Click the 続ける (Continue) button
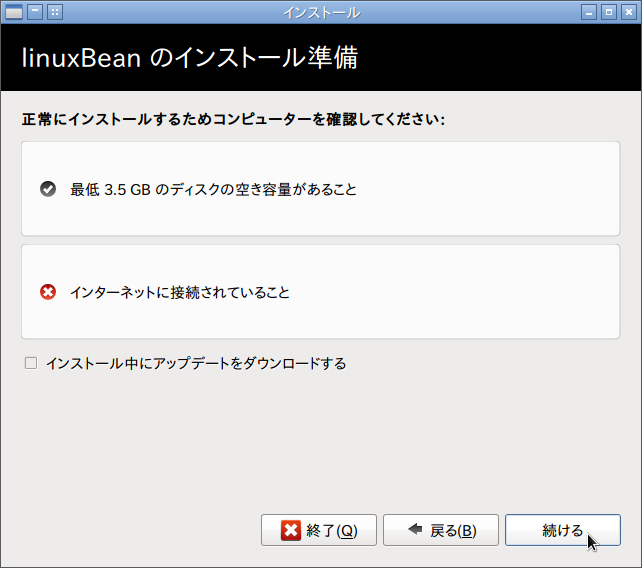The height and width of the screenshot is (568, 642). coord(563,530)
